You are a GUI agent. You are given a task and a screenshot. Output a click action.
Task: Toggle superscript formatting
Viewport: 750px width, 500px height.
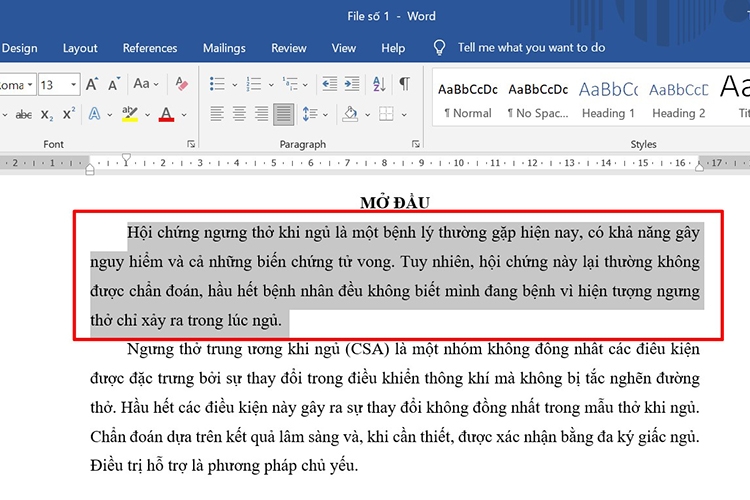tap(69, 114)
